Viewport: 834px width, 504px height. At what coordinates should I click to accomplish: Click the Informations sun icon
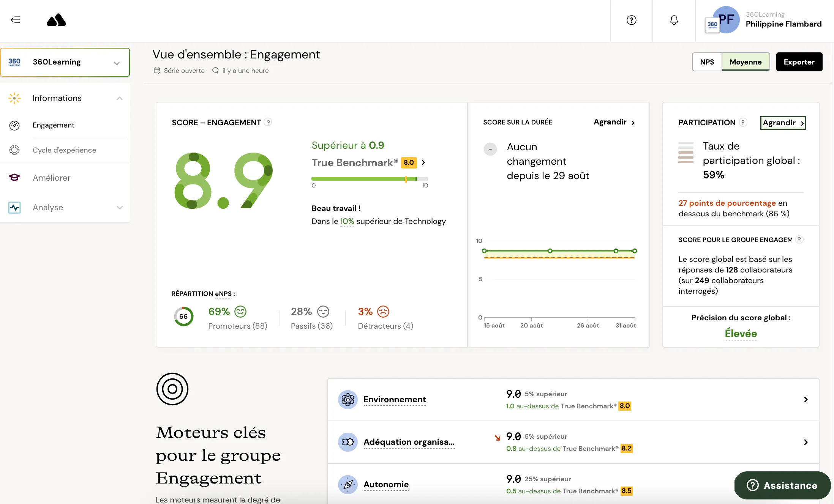14,98
